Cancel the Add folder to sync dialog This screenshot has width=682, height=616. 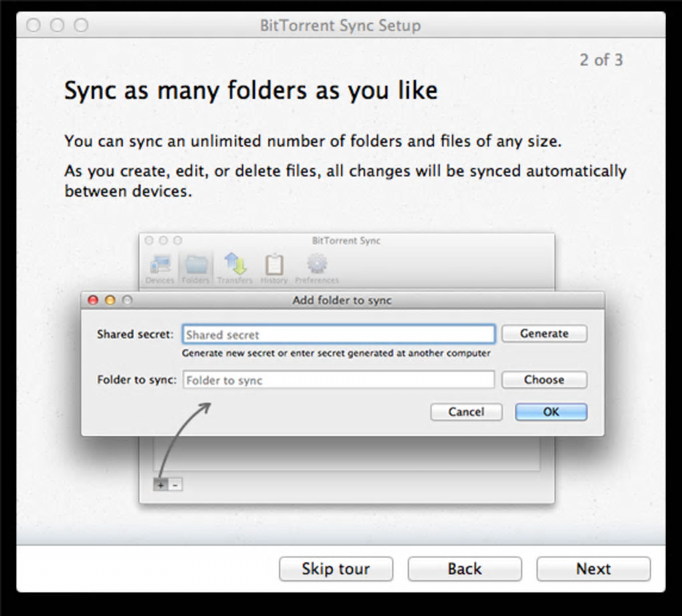click(x=466, y=412)
